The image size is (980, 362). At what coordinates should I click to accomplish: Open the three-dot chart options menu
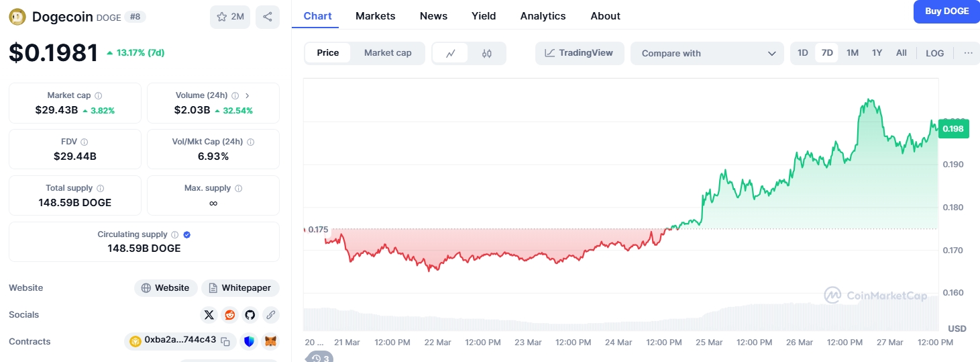pyautogui.click(x=968, y=53)
